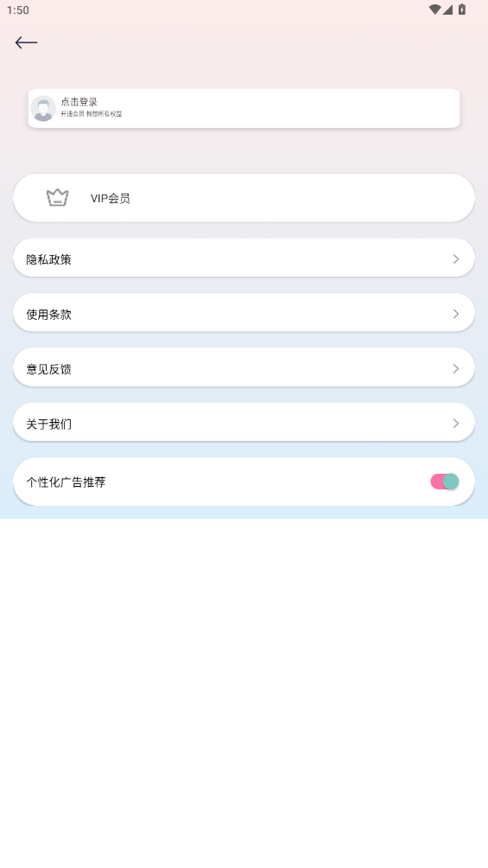Tap the 开通会员 subtitle under login
This screenshot has height=868, width=488.
(x=92, y=114)
